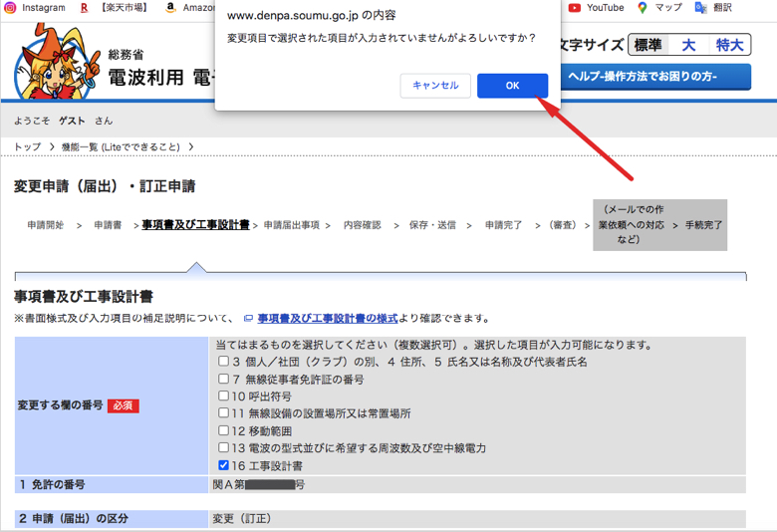
Task: Open ヘルプ-操作方法でお困りの方 help button
Action: (x=655, y=77)
